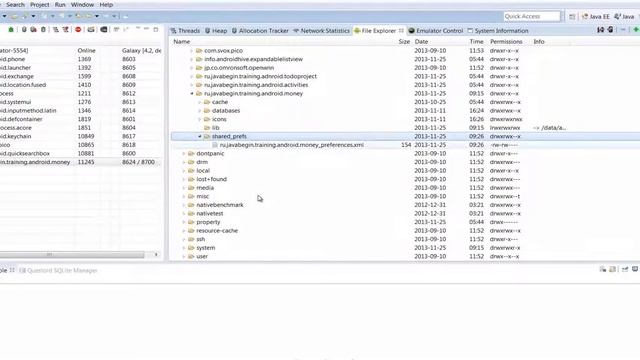Click the Dump View Hierarchy icon
The height and width of the screenshot is (360, 640).
tap(104, 30)
